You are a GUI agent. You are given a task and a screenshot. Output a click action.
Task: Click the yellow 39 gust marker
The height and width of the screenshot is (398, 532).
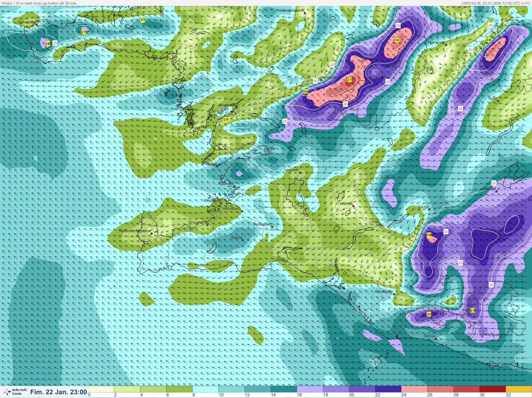pos(488,40)
